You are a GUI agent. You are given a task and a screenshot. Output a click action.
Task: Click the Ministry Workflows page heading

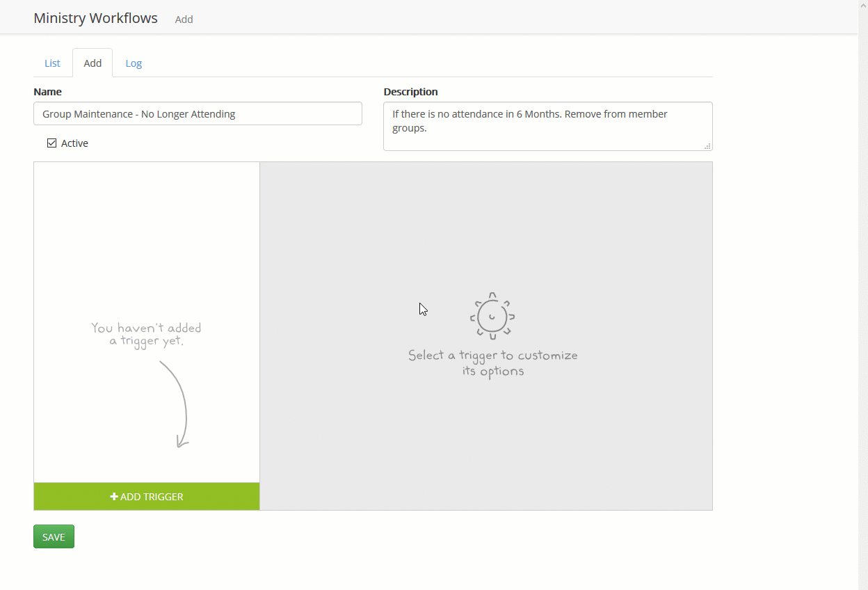[x=95, y=18]
